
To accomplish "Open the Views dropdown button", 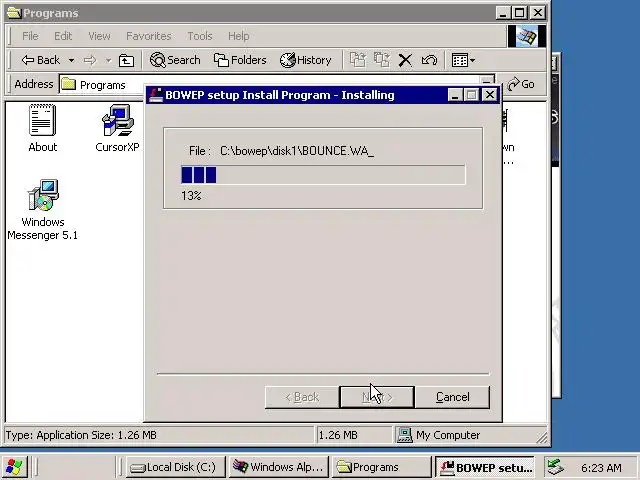I will (463, 60).
